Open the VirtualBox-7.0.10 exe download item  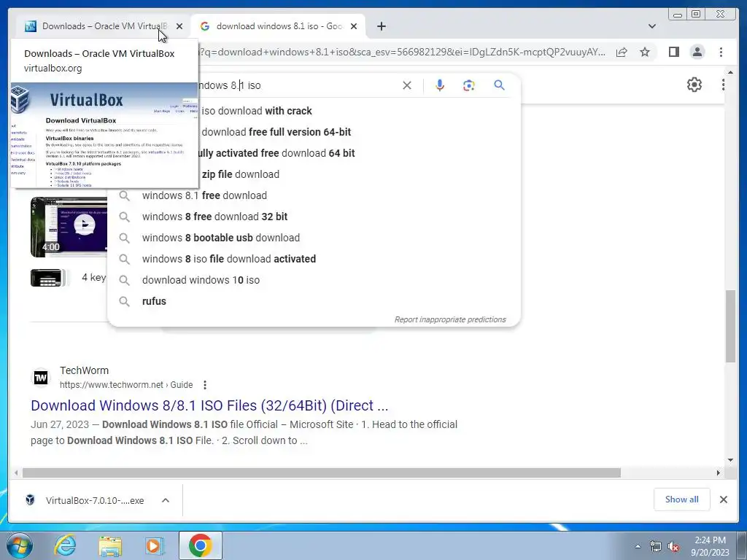[x=86, y=500]
